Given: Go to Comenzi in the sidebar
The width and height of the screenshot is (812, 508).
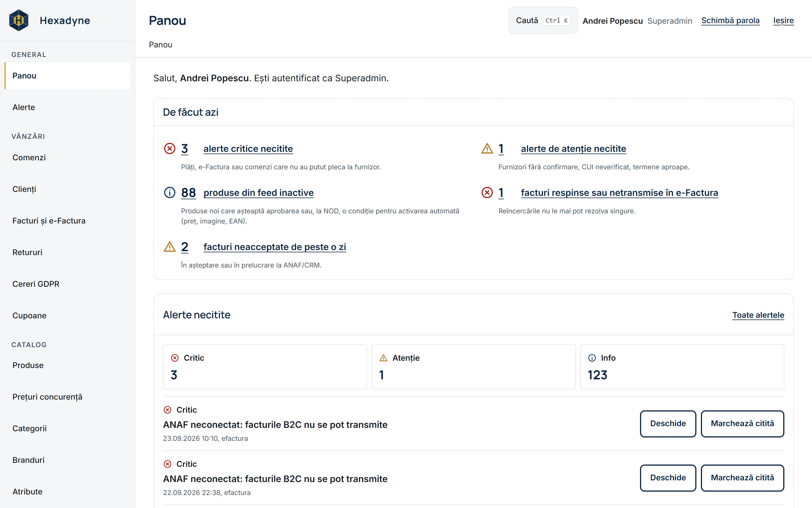Looking at the screenshot, I should pyautogui.click(x=67, y=157).
